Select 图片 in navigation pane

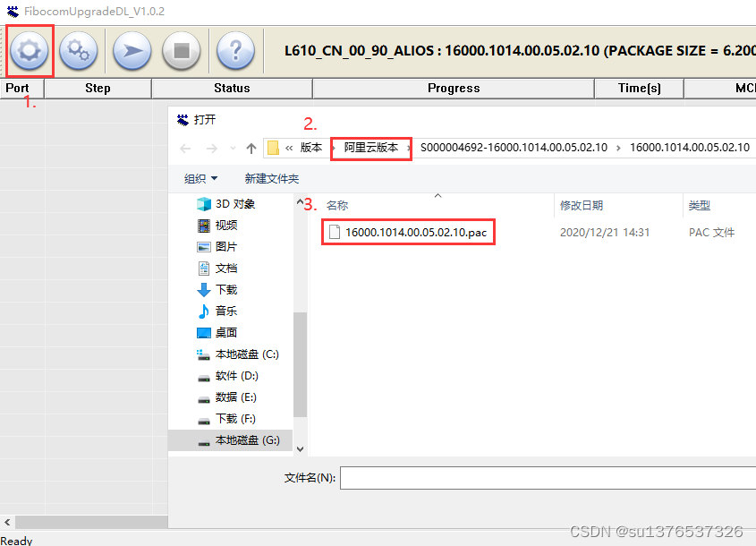(x=217, y=247)
